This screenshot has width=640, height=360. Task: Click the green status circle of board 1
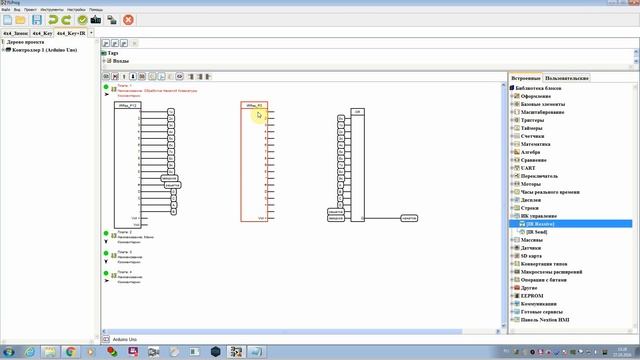point(106,87)
